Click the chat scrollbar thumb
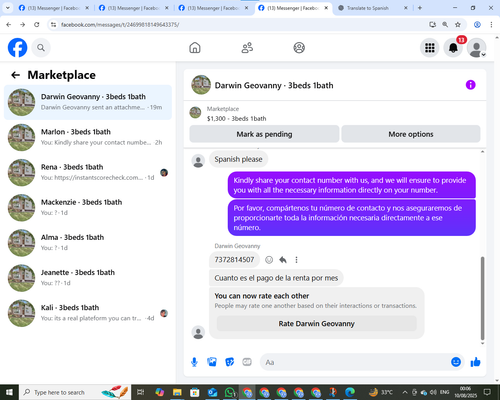The image size is (500, 400). tap(482, 298)
